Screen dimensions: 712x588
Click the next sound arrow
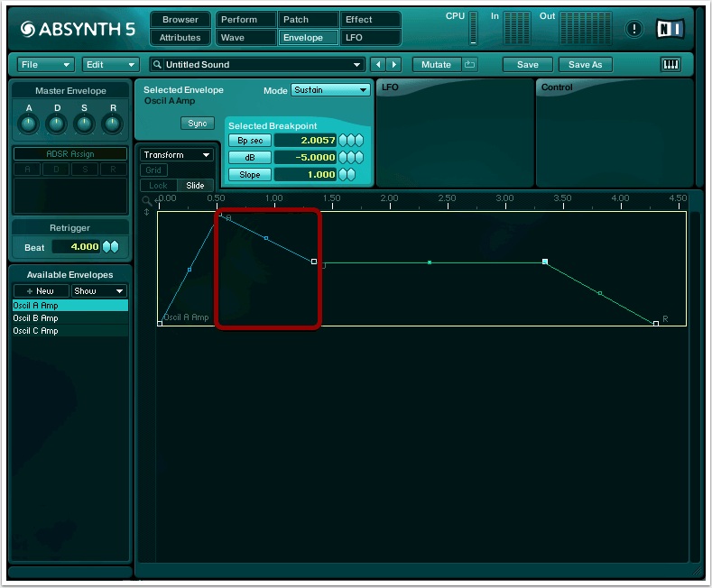[393, 64]
